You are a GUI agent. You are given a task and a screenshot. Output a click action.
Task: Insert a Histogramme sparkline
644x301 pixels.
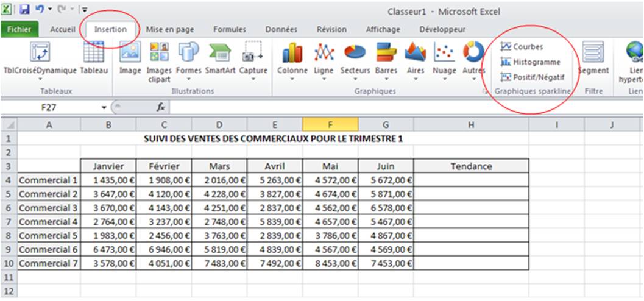coord(530,62)
